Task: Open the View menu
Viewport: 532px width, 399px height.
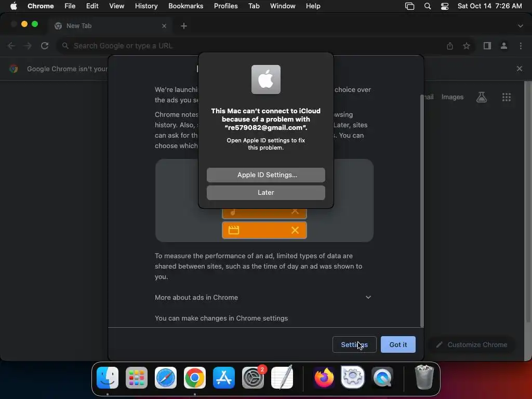Action: pyautogui.click(x=116, y=6)
